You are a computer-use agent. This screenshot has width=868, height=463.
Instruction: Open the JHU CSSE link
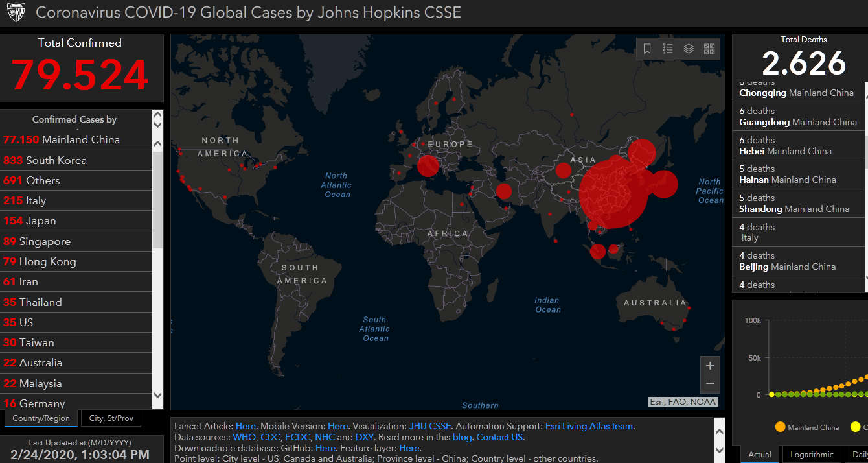click(x=429, y=426)
